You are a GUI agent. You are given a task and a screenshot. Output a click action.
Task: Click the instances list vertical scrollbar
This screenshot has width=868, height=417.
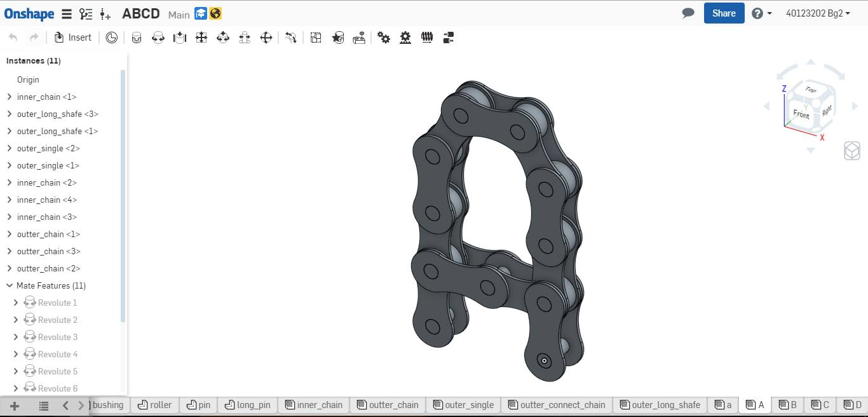(x=123, y=197)
